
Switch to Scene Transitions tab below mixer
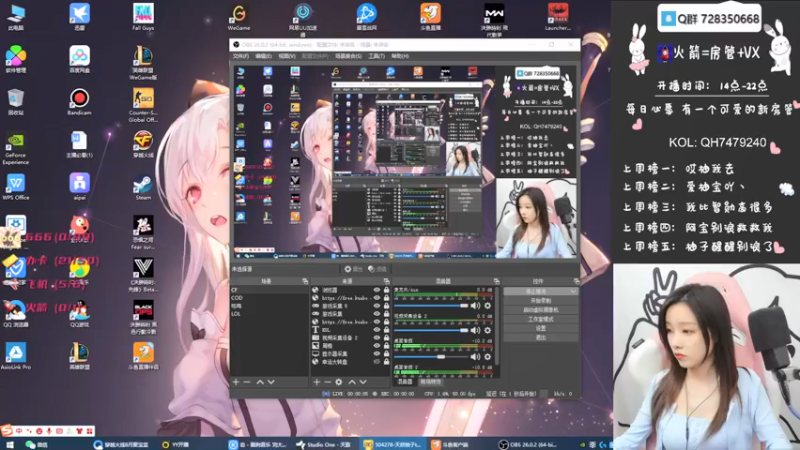431,382
